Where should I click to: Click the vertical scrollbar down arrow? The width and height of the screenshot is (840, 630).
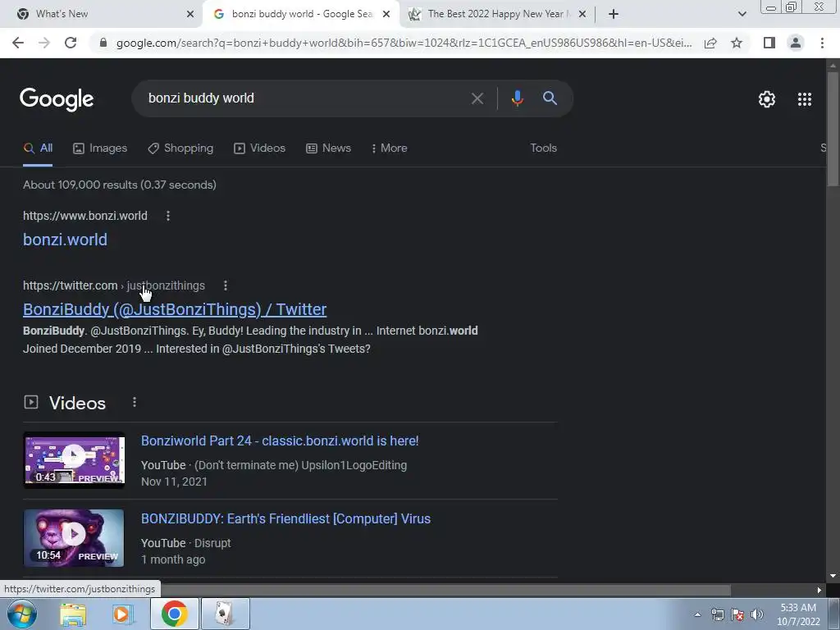point(833,576)
